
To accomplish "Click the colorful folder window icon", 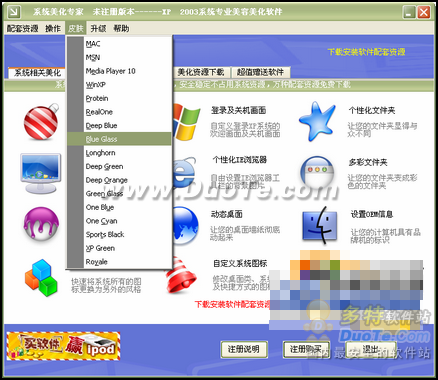I will [317, 174].
